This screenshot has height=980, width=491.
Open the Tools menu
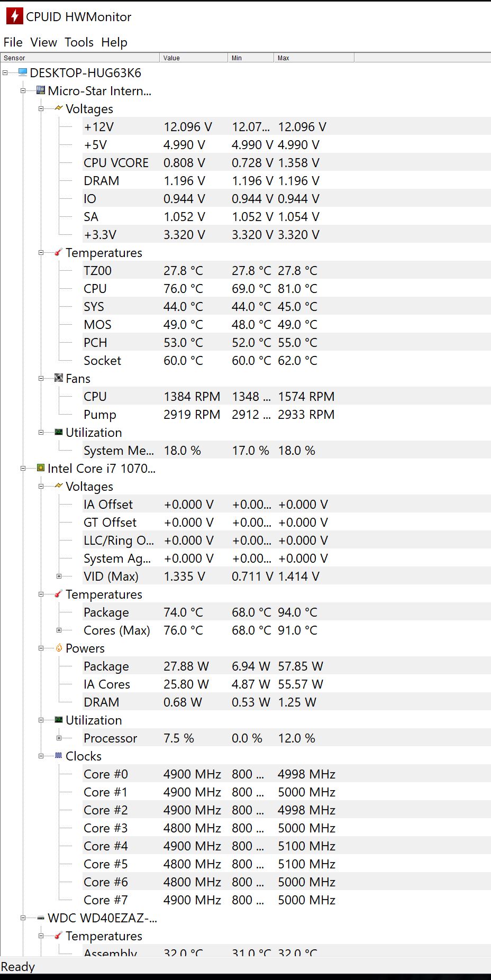(x=79, y=42)
